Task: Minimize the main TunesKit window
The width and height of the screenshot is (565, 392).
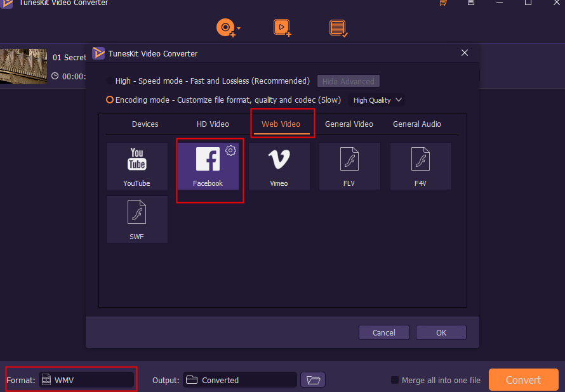Action: pyautogui.click(x=500, y=3)
